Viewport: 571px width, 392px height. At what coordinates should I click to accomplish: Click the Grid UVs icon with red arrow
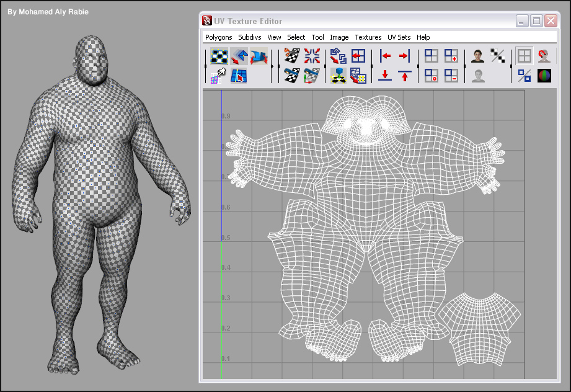(x=358, y=56)
